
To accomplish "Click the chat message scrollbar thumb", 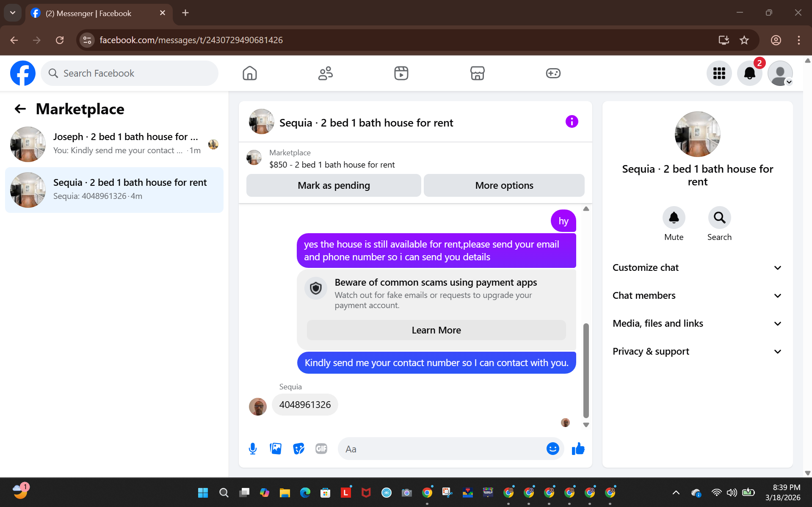I will 586,370.
